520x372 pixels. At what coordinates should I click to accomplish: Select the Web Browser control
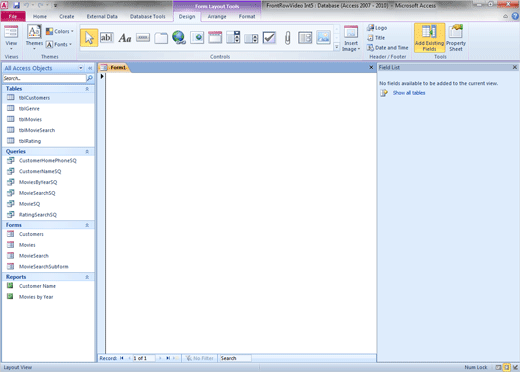[197, 38]
